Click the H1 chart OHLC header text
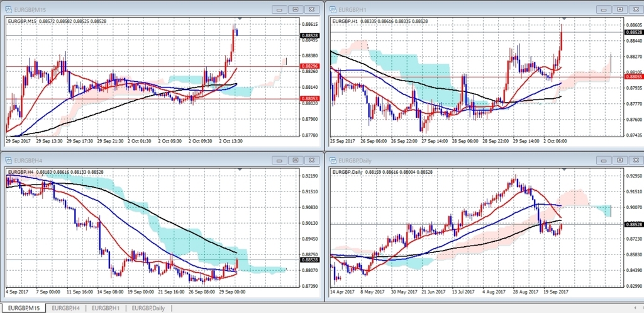This screenshot has width=644, height=313. pos(380,21)
